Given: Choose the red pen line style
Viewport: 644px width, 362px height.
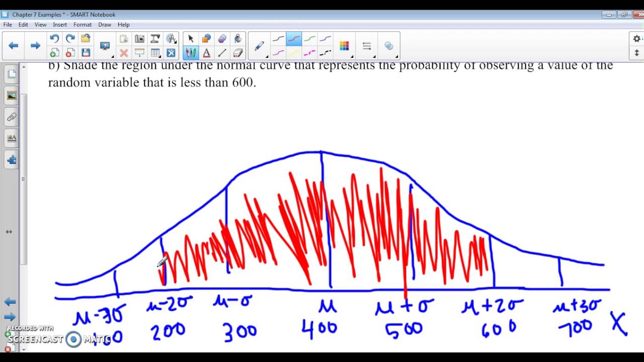Looking at the screenshot, I should [x=294, y=39].
